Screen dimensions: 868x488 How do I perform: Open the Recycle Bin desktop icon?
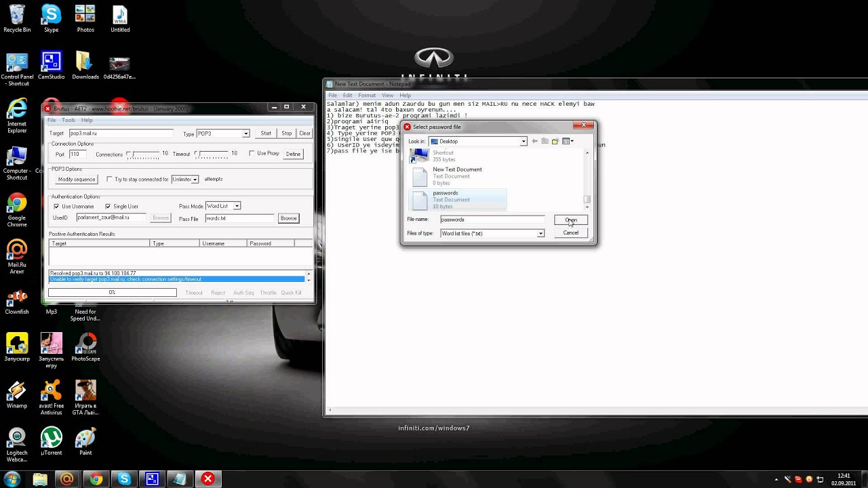17,18
